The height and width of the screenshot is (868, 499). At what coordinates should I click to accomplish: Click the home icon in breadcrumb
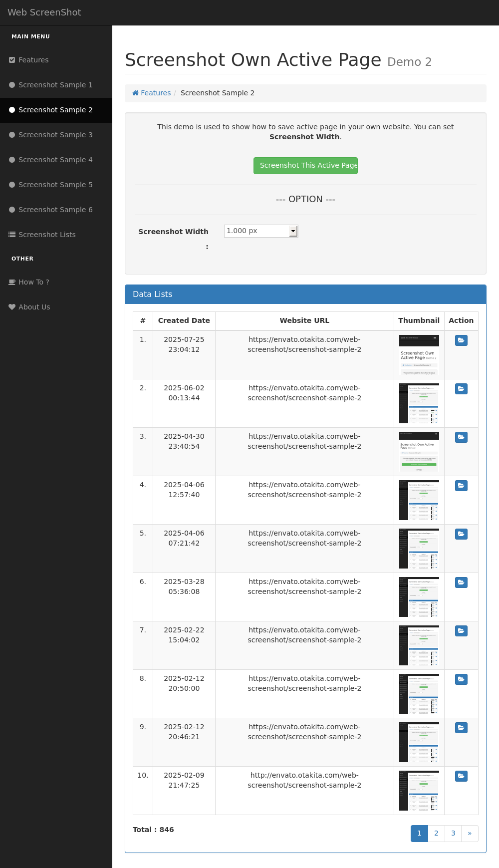(x=135, y=93)
